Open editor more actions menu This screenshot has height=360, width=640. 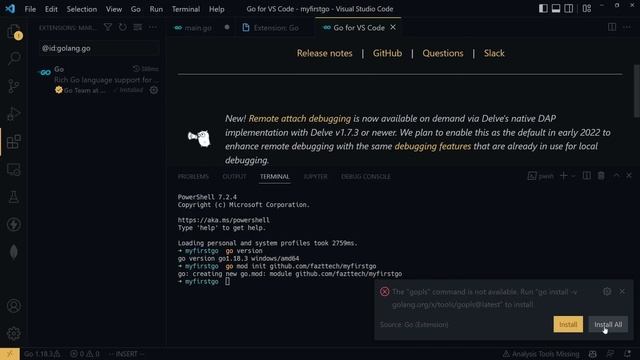pyautogui.click(x=627, y=27)
